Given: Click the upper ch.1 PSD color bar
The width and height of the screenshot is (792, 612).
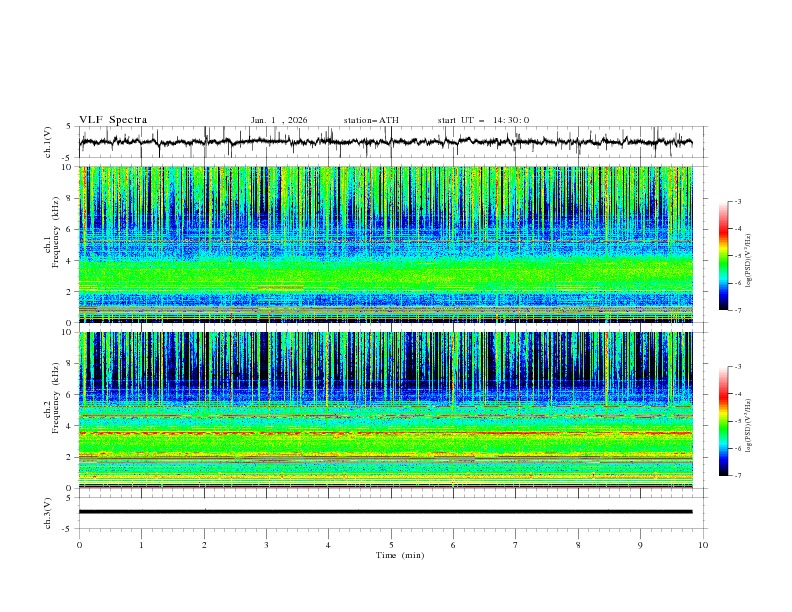Looking at the screenshot, I should pos(723,256).
